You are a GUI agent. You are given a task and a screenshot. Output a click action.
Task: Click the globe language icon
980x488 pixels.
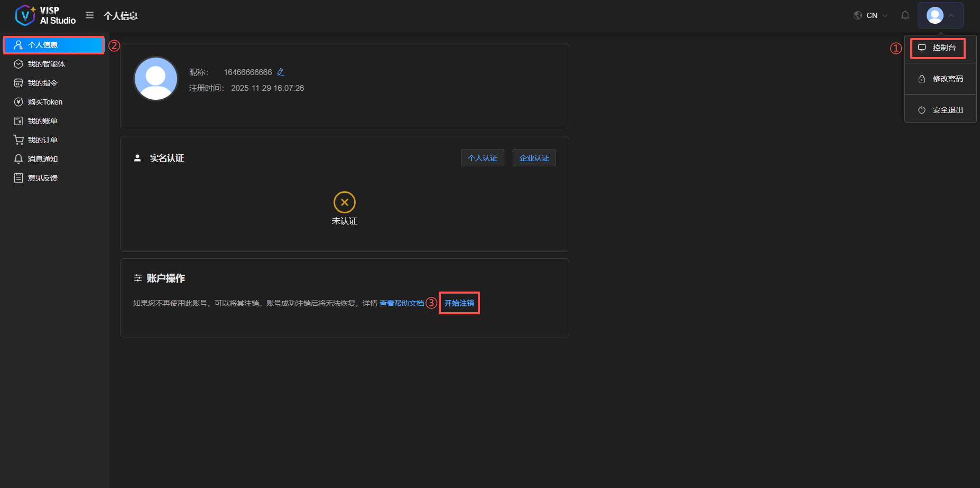pos(858,15)
